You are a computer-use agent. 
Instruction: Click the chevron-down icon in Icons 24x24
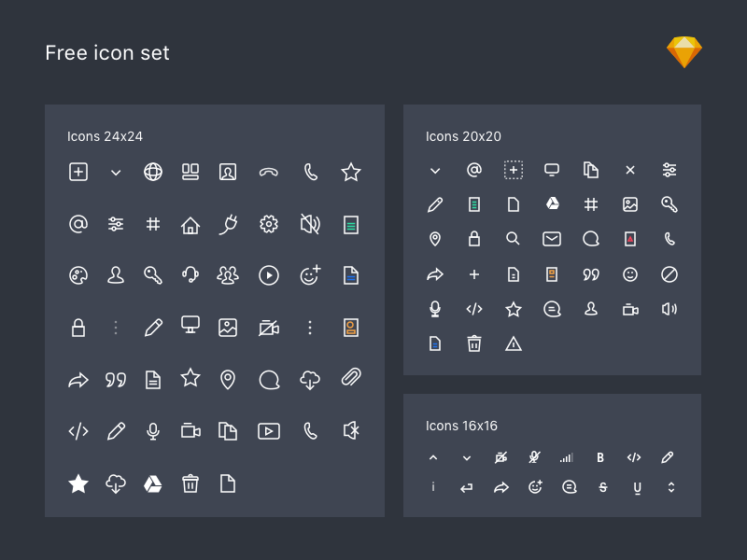pyautogui.click(x=116, y=172)
